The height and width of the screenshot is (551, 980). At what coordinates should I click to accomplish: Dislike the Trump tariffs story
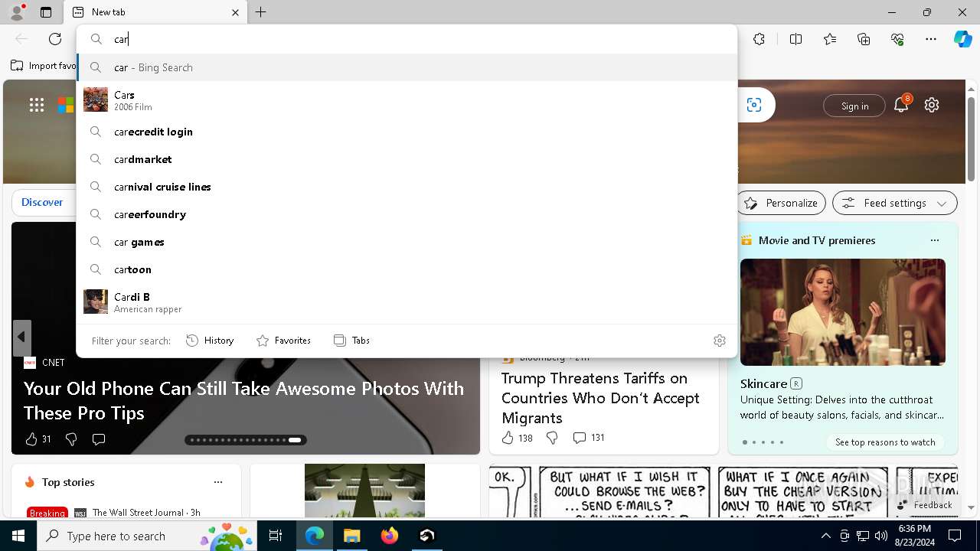(x=552, y=438)
